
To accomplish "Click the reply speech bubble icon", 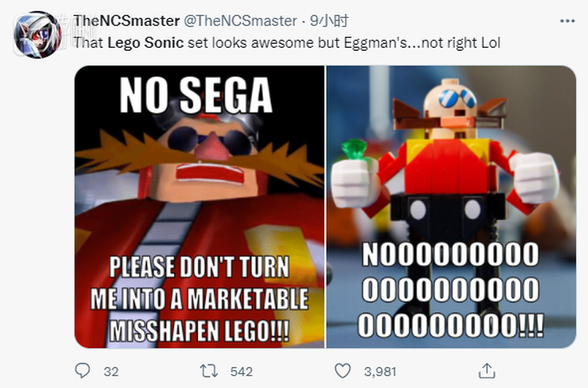I will (83, 369).
